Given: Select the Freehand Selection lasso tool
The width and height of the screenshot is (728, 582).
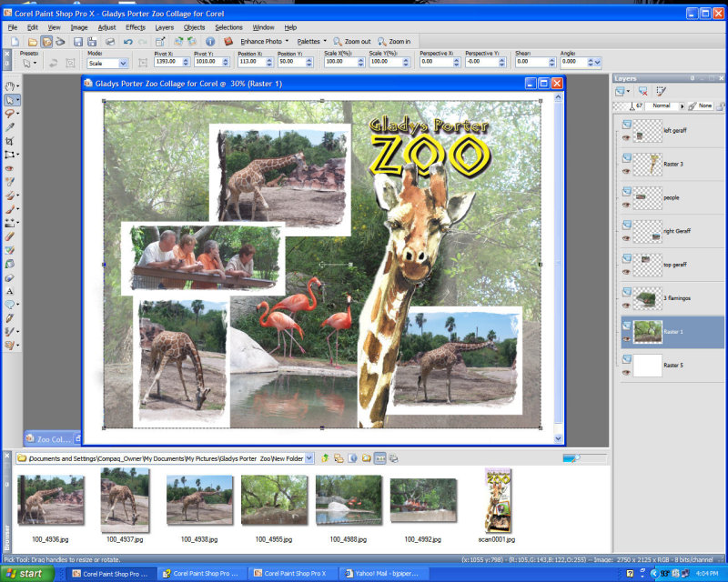Looking at the screenshot, I should point(9,114).
